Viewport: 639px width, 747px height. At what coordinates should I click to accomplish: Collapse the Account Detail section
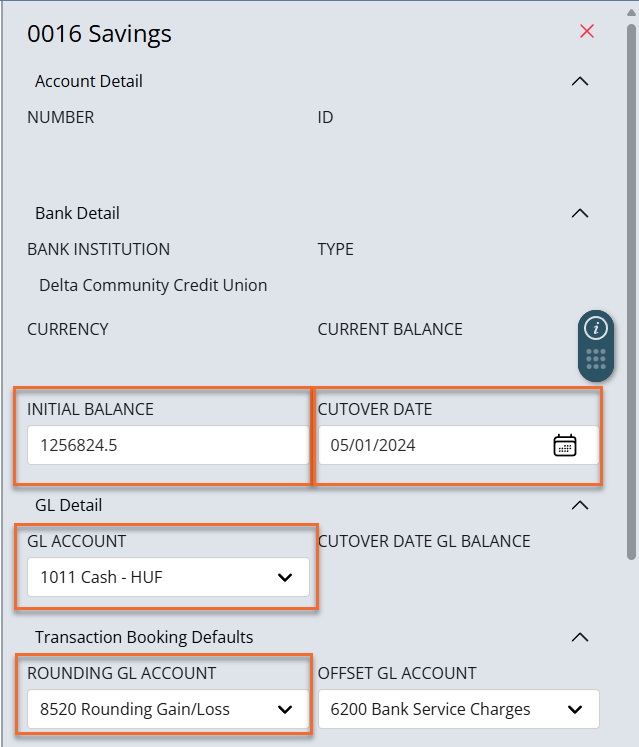[x=579, y=81]
